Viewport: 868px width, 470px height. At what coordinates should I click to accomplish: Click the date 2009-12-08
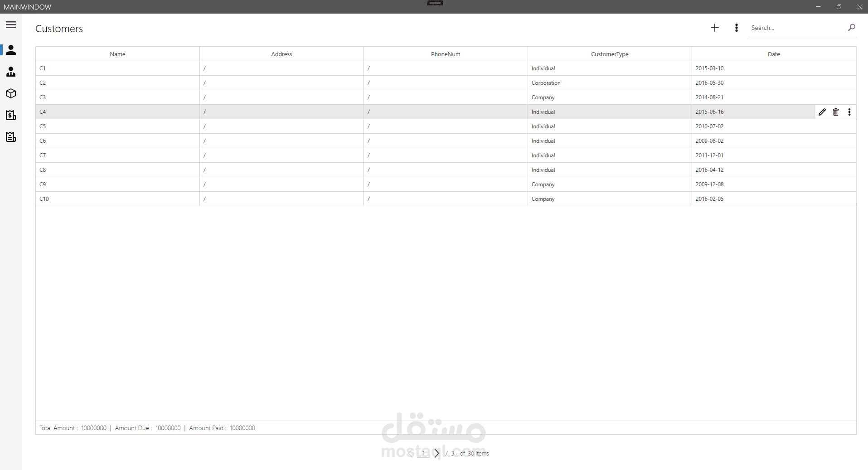pos(710,184)
